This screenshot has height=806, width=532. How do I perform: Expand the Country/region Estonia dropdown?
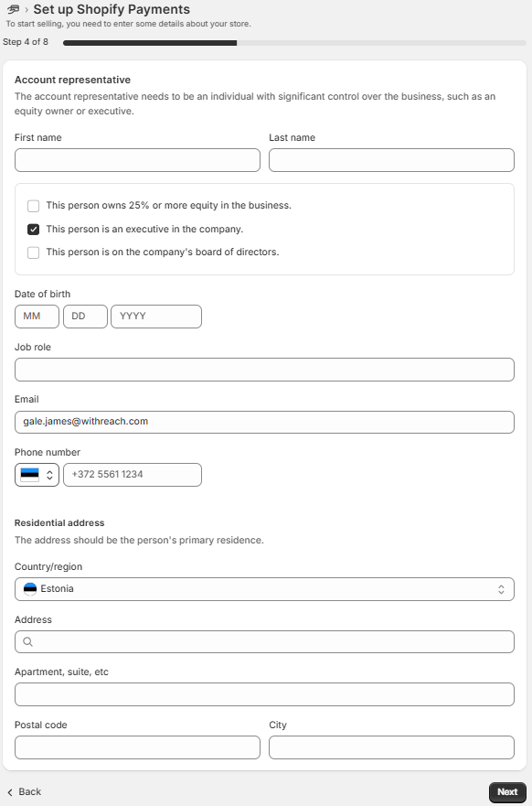(x=264, y=588)
